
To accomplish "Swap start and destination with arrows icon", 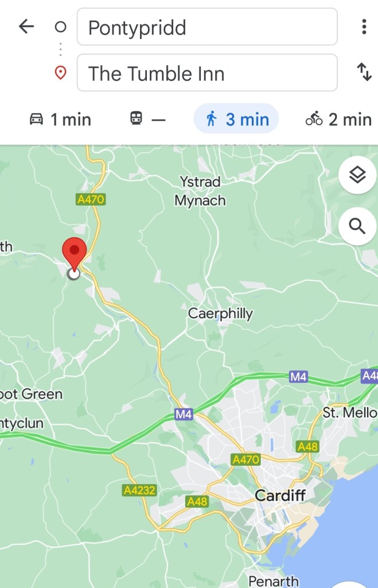I will [x=364, y=72].
